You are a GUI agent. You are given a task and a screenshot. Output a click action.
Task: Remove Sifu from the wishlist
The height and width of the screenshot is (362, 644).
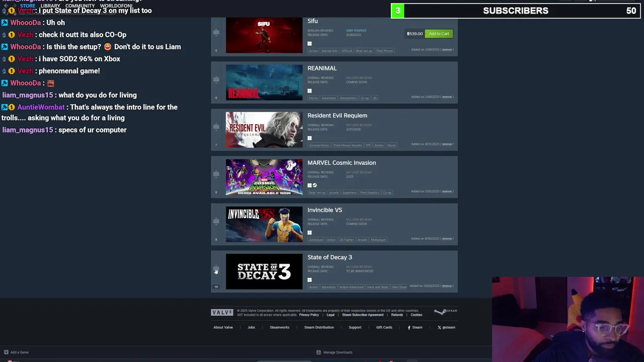(x=447, y=50)
